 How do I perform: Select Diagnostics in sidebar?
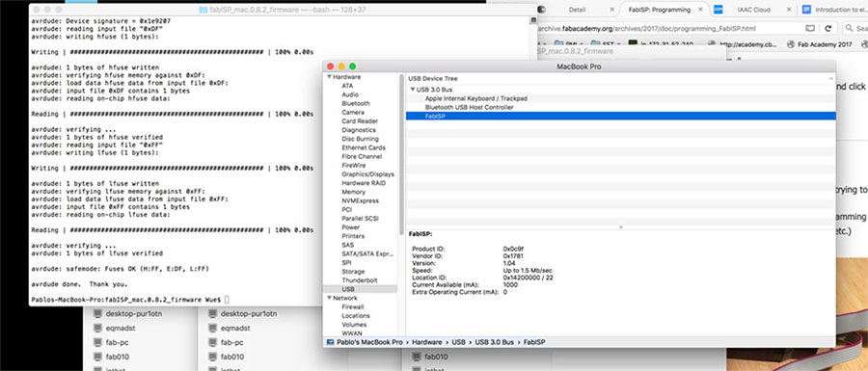tap(359, 130)
